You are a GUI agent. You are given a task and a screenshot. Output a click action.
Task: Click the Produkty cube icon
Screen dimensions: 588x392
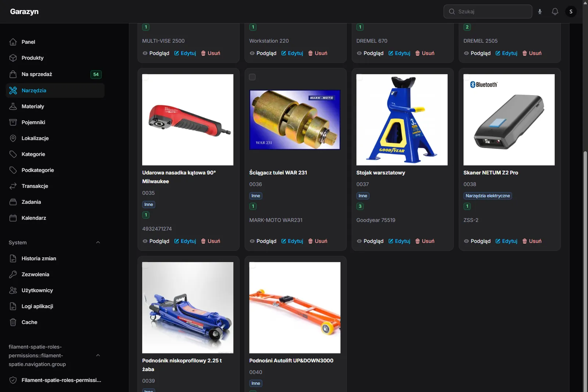coord(13,58)
